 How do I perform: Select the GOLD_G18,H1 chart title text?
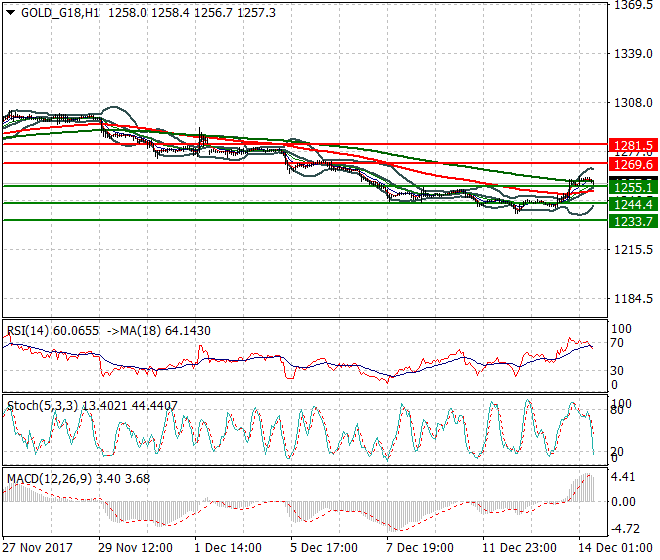coord(59,13)
